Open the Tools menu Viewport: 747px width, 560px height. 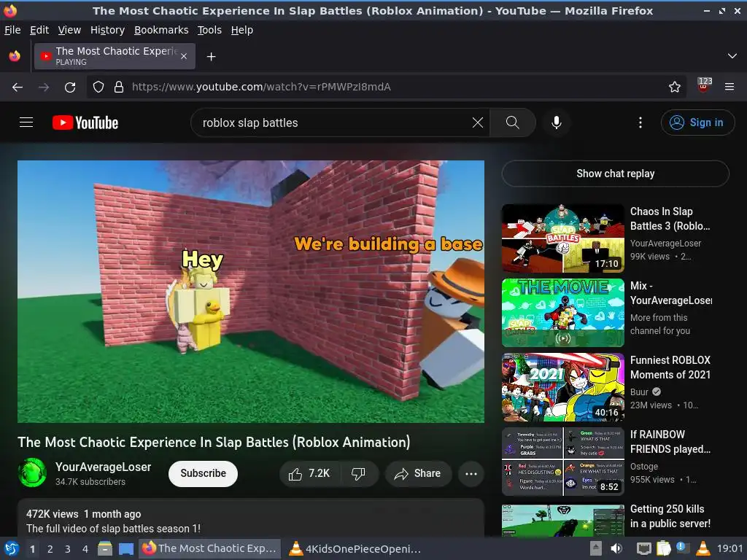pyautogui.click(x=209, y=30)
